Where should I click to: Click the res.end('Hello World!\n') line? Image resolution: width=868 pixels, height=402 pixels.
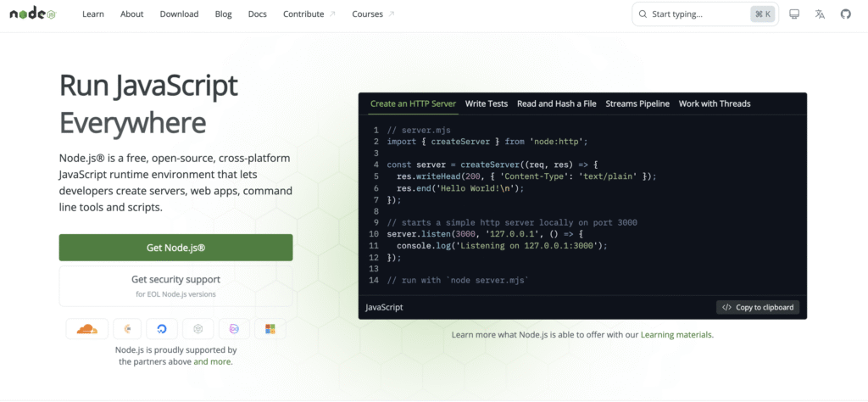pyautogui.click(x=460, y=187)
